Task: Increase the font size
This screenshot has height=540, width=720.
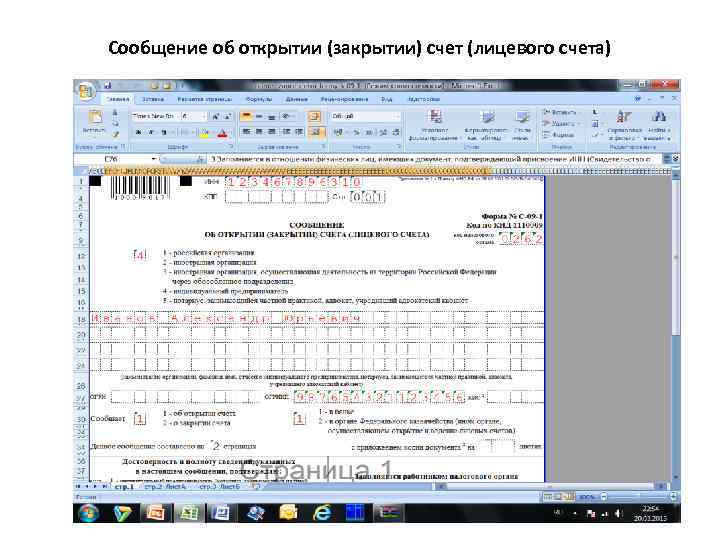Action: tap(216, 117)
